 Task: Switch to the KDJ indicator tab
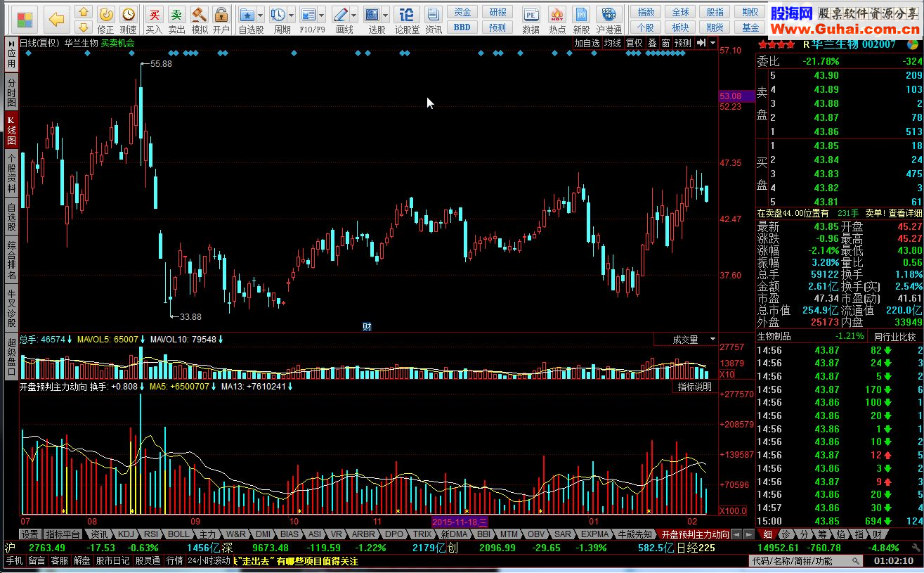pyautogui.click(x=126, y=534)
